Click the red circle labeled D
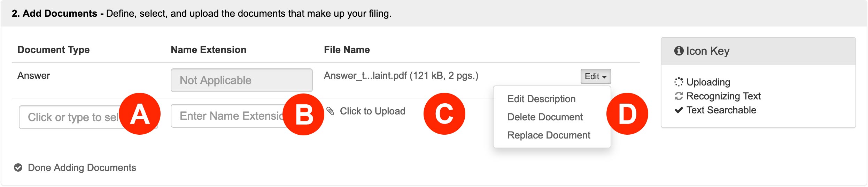The height and width of the screenshot is (187, 868). (x=627, y=114)
